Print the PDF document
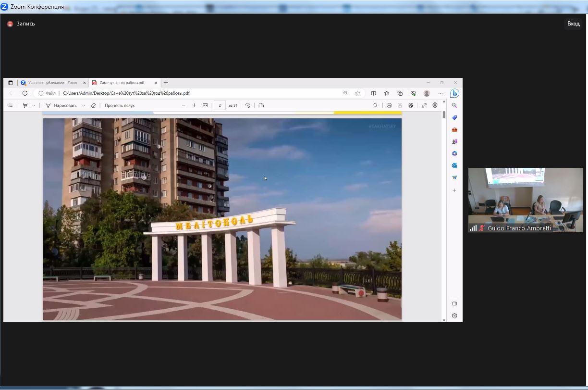The height and width of the screenshot is (390, 588). 389,105
